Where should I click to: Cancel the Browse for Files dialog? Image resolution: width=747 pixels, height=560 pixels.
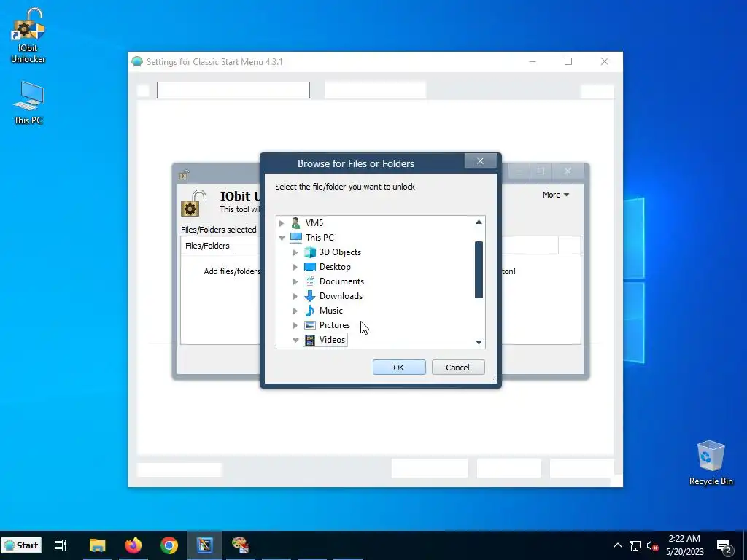458,367
